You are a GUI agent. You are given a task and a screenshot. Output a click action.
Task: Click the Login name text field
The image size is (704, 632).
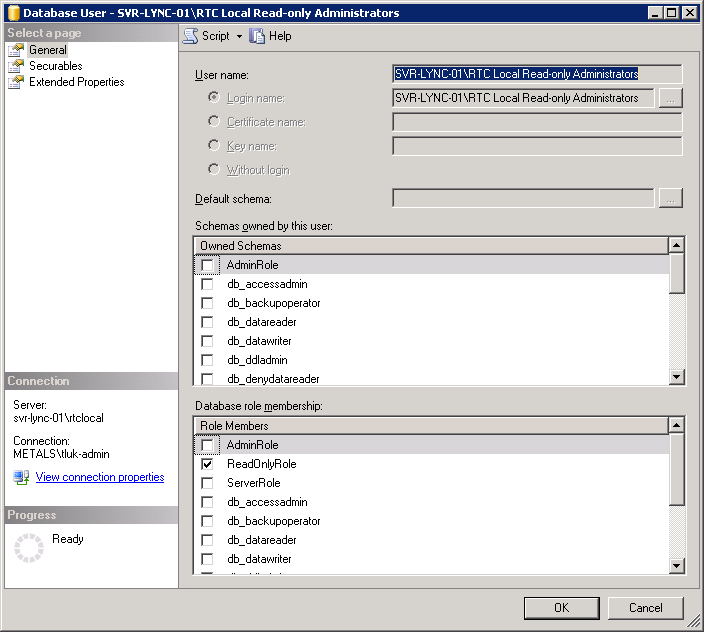pos(523,98)
